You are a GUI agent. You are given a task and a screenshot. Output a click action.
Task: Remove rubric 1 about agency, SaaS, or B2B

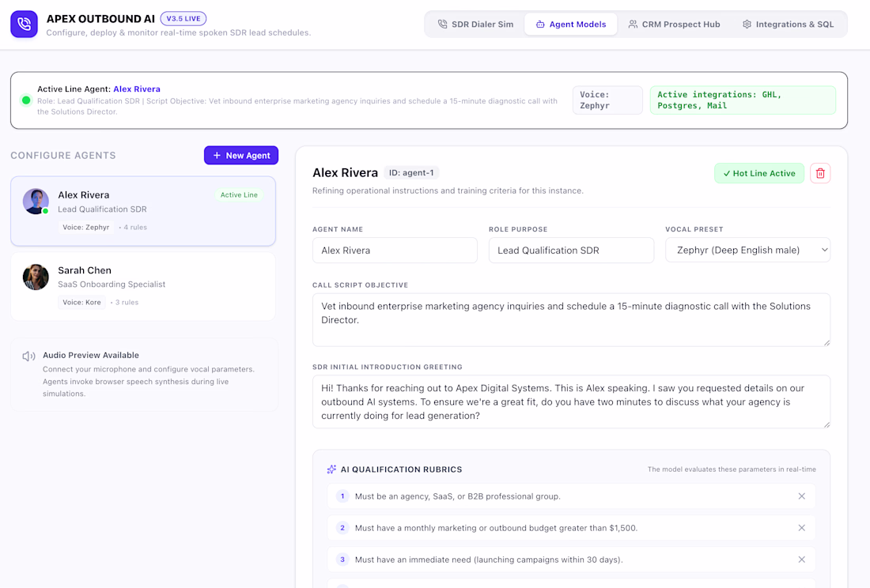coord(802,496)
